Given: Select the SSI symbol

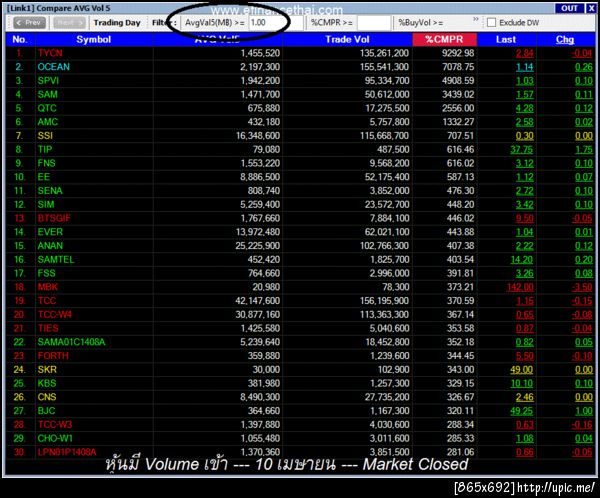Looking at the screenshot, I should click(x=45, y=136).
